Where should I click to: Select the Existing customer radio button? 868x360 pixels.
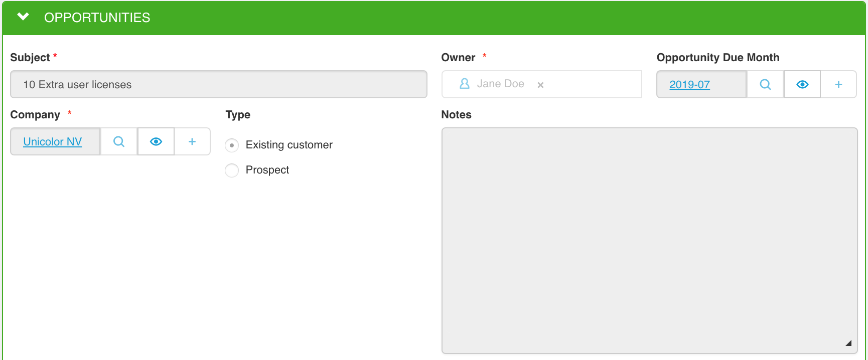pyautogui.click(x=232, y=145)
